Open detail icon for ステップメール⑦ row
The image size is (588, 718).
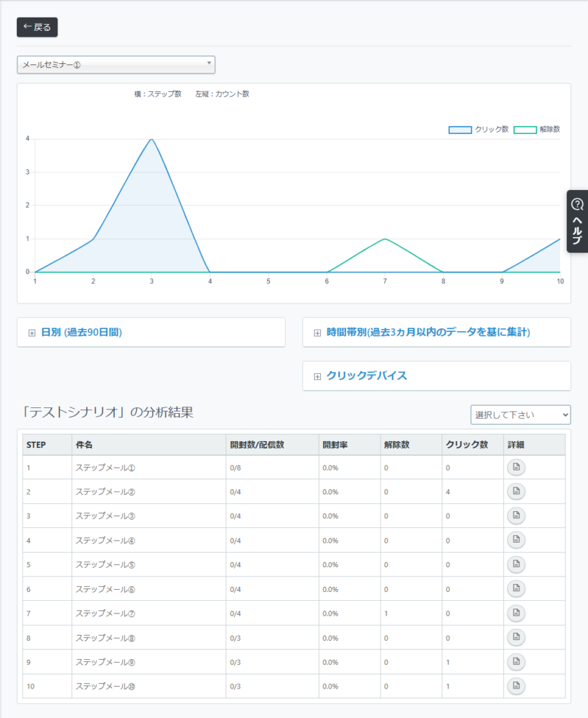(x=516, y=613)
